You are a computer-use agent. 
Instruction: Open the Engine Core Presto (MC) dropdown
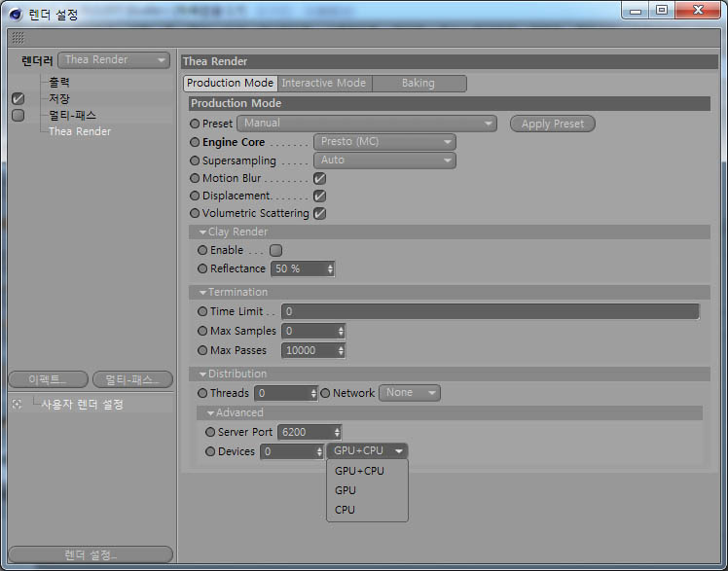[x=384, y=141]
